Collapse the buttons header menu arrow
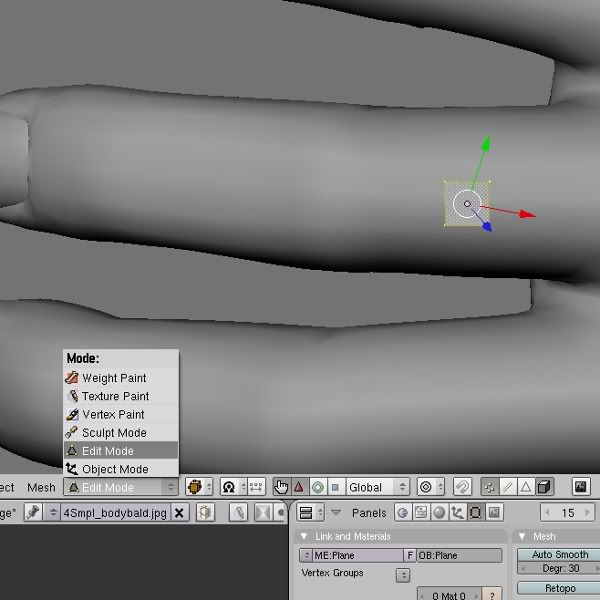Viewport: 600px width, 600px height. pyautogui.click(x=336, y=512)
